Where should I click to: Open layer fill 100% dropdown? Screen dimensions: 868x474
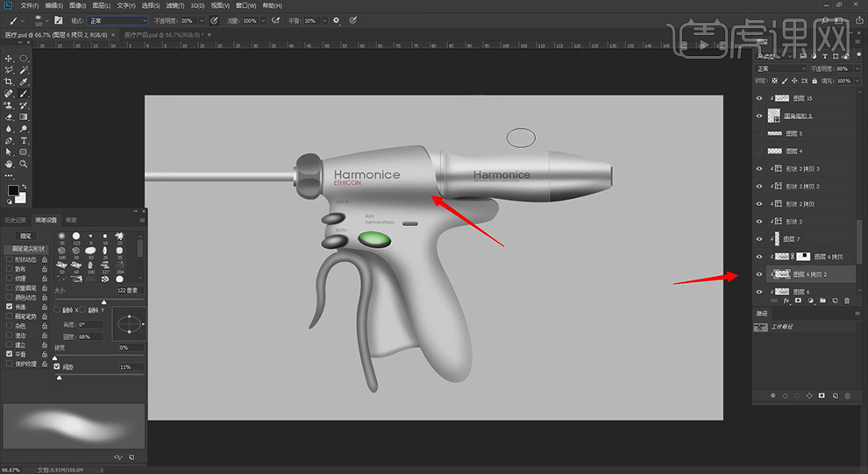pyautogui.click(x=858, y=81)
